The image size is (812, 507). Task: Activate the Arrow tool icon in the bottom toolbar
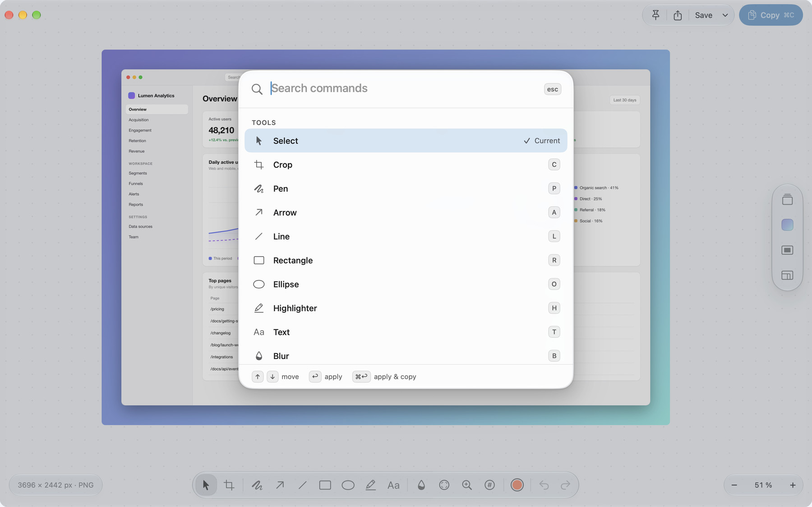(x=280, y=485)
